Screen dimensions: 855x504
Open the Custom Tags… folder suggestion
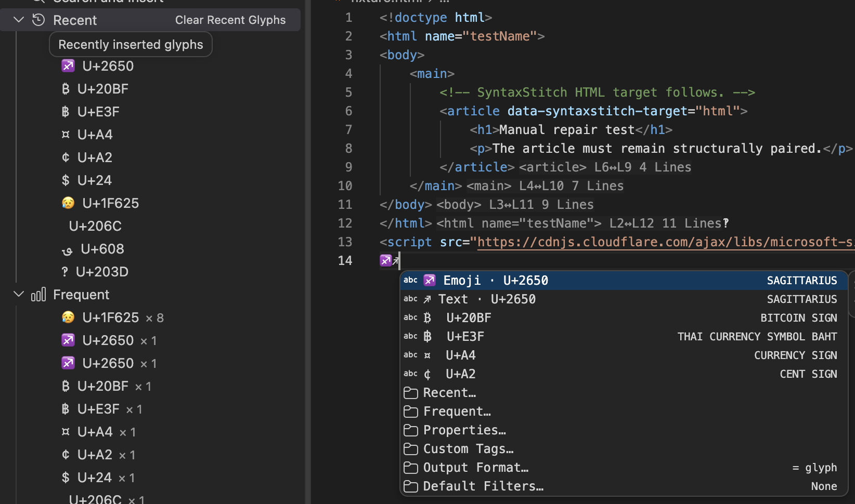624,449
